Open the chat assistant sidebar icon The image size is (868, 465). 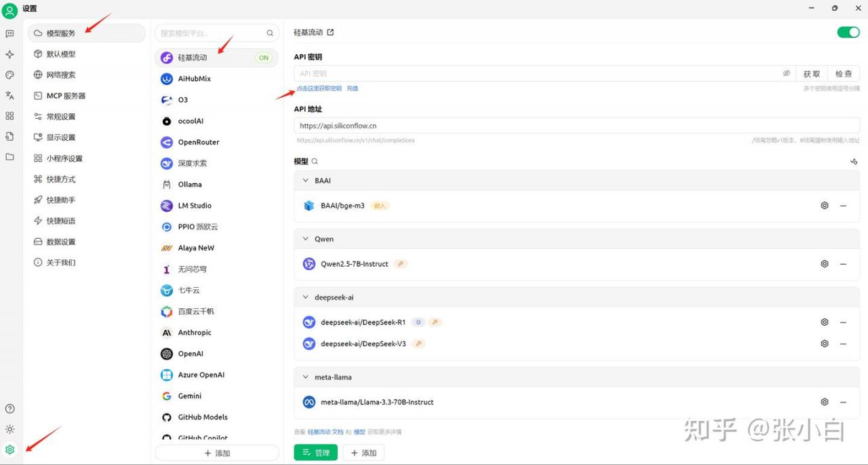[x=9, y=33]
